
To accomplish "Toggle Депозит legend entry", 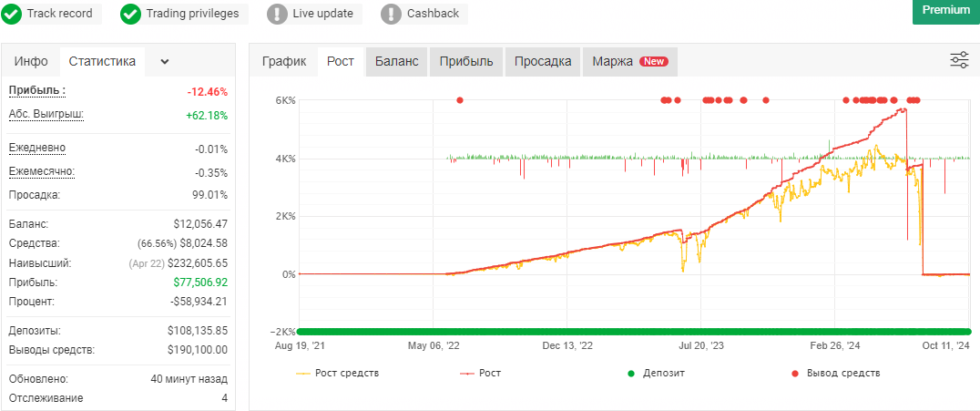I will (656, 374).
